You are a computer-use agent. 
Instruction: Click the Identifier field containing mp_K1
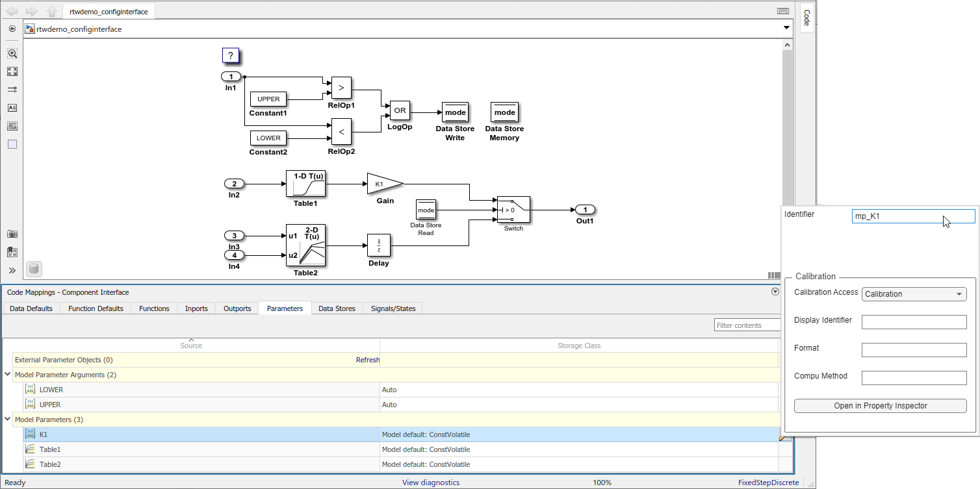913,216
